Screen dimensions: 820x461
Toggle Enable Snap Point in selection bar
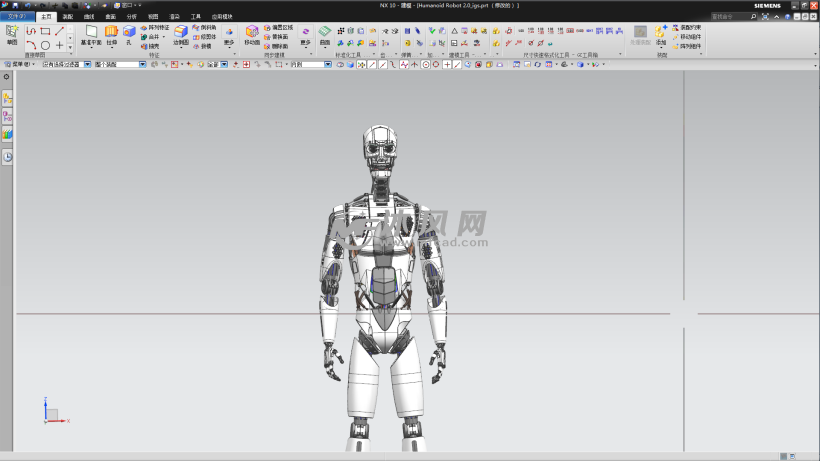point(361,65)
